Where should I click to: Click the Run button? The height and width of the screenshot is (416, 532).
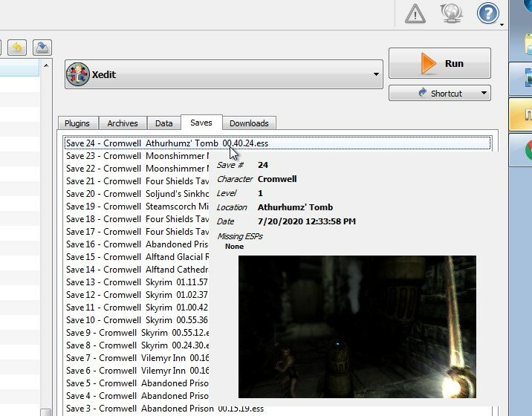(440, 63)
